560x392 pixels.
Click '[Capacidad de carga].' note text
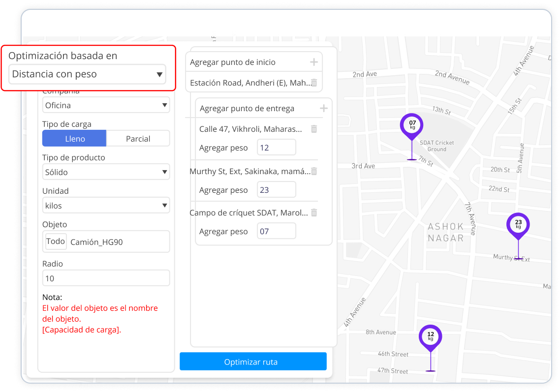tap(82, 330)
